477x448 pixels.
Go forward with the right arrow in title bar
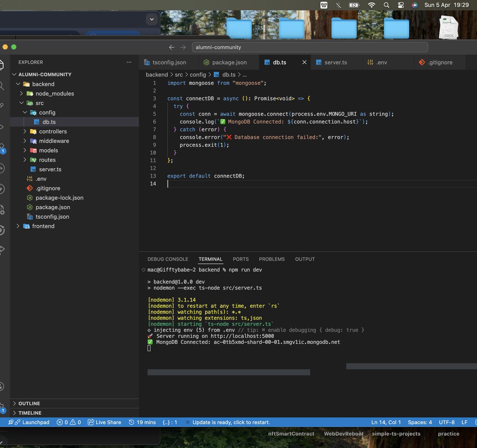183,47
